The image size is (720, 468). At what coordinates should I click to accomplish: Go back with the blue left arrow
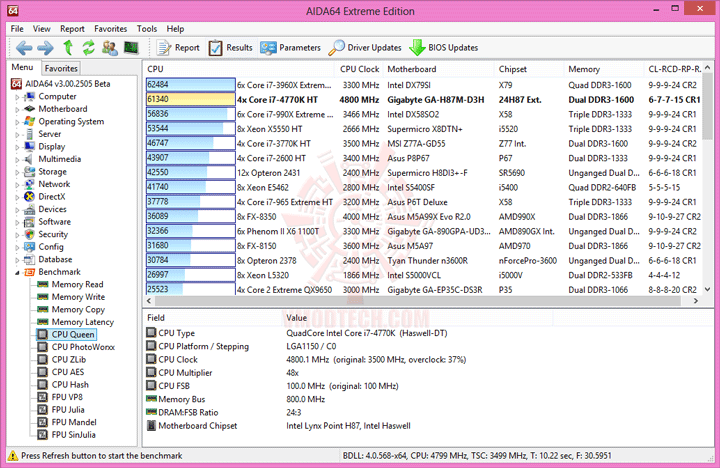click(x=24, y=48)
